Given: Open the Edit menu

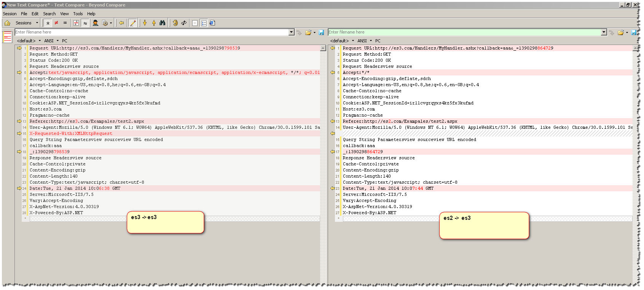Looking at the screenshot, I should click(x=35, y=14).
